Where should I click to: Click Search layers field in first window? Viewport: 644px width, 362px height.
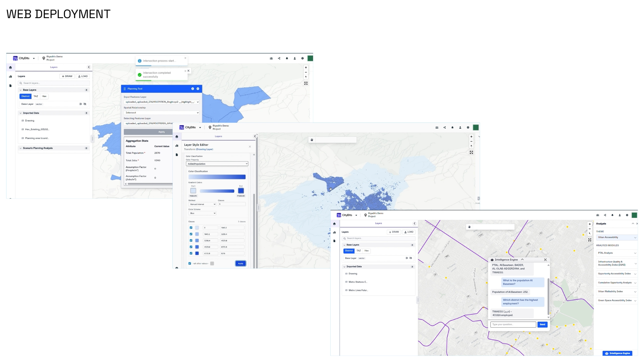tap(54, 83)
